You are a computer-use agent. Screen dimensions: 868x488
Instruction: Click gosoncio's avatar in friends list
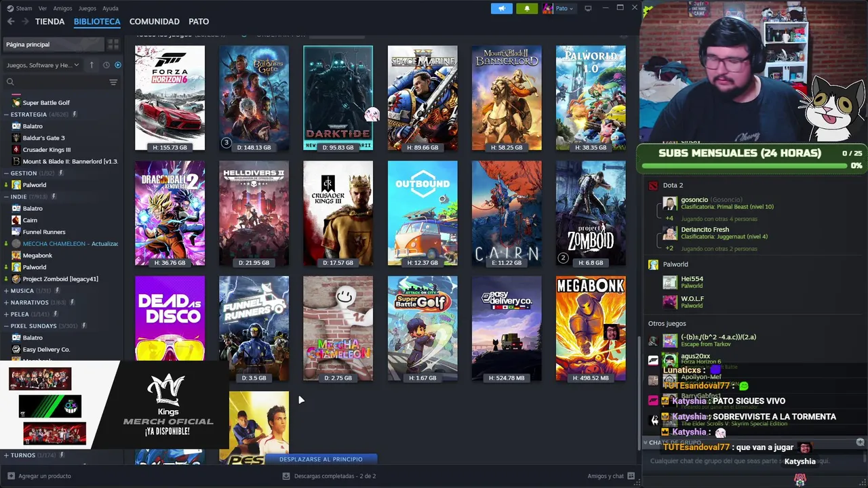tap(670, 203)
